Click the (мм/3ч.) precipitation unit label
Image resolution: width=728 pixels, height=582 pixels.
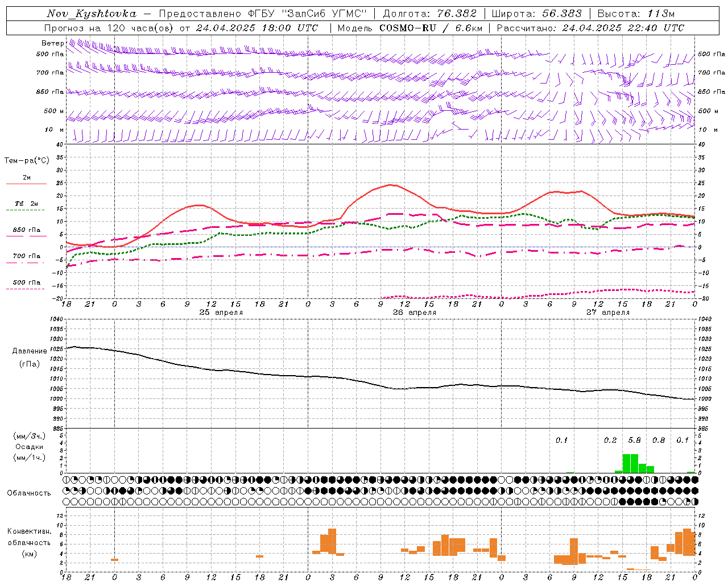coord(29,436)
